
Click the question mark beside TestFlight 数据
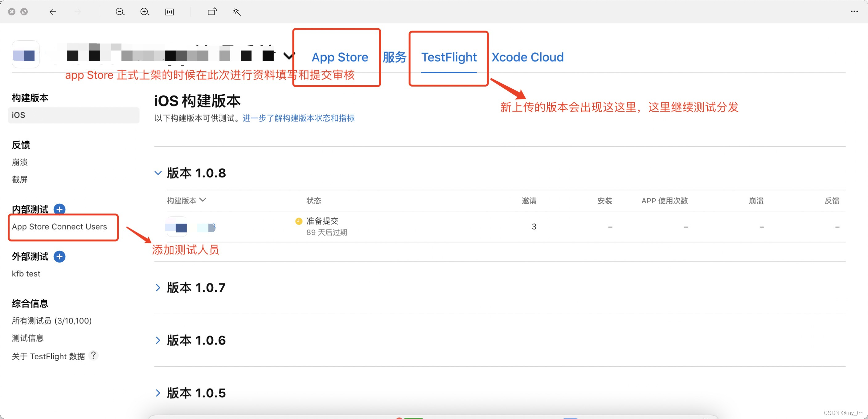tap(93, 355)
